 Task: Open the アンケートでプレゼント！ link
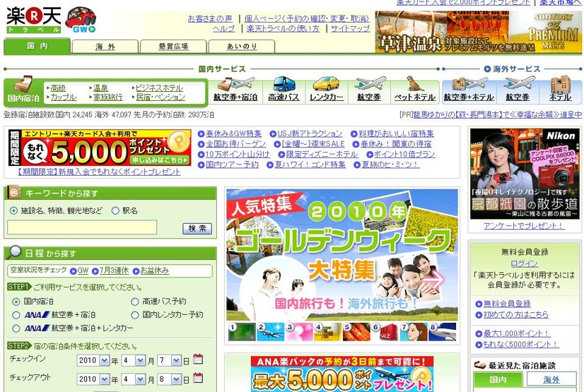[x=524, y=226]
